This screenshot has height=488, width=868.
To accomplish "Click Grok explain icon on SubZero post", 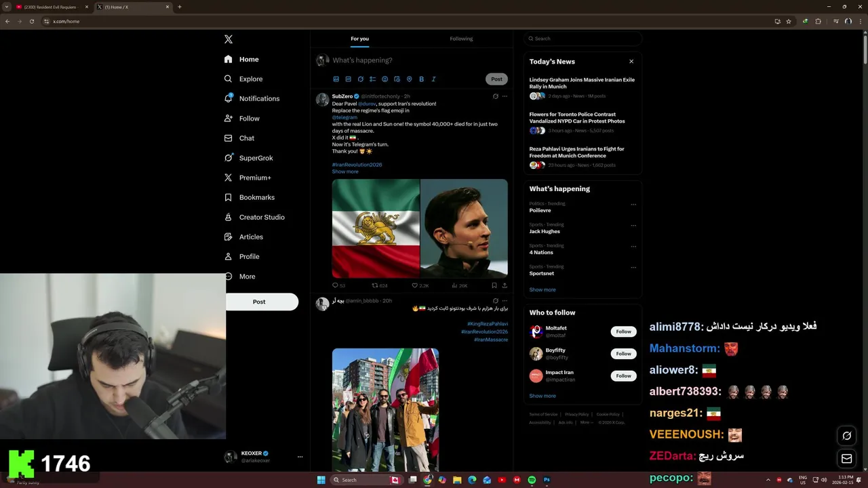I will click(495, 96).
